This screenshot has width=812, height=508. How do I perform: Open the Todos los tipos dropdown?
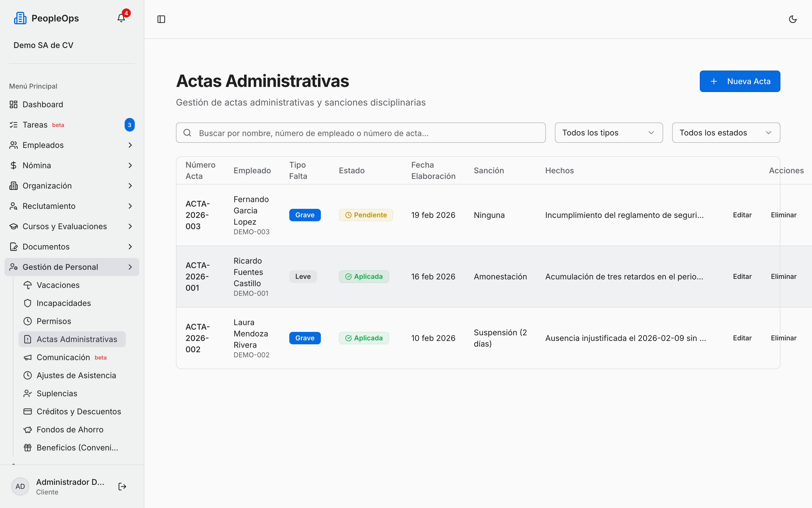(x=609, y=133)
